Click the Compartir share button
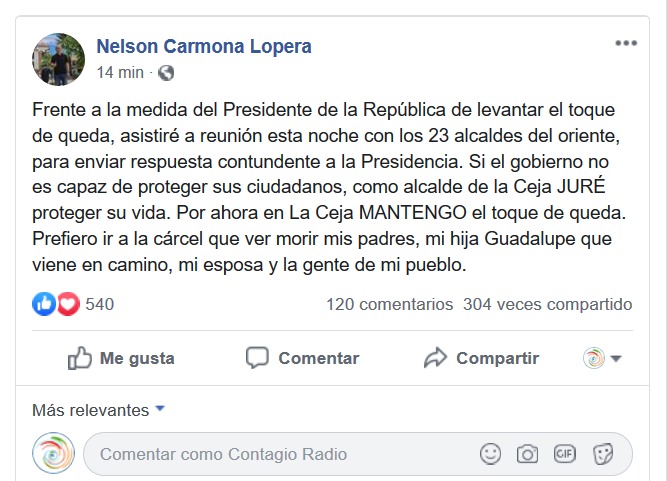Screen dimensions: 667x481 [481, 358]
